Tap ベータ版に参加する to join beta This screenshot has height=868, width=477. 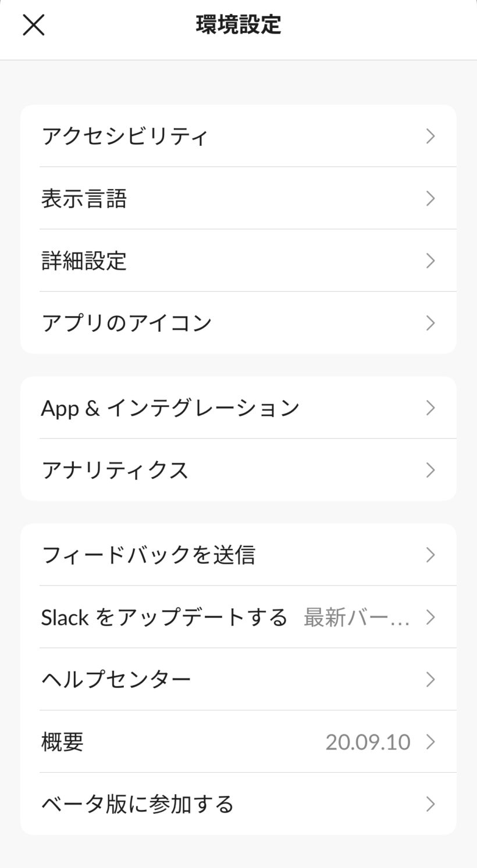138,804
